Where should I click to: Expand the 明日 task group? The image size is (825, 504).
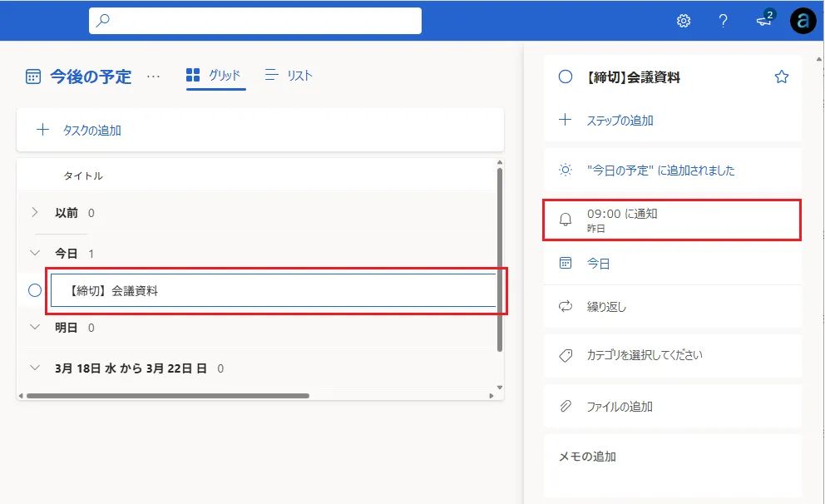click(34, 327)
